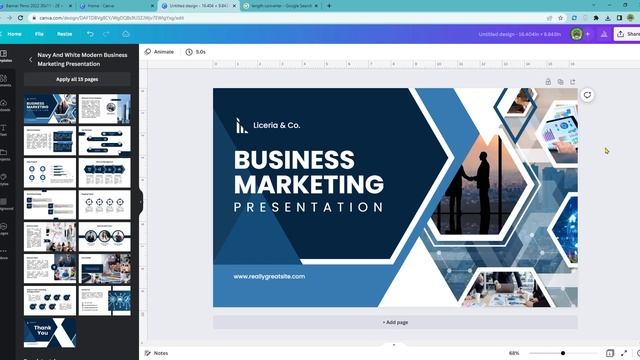The height and width of the screenshot is (360, 640).
Task: Select the Liceria & Co. text on canvas
Action: [x=277, y=125]
